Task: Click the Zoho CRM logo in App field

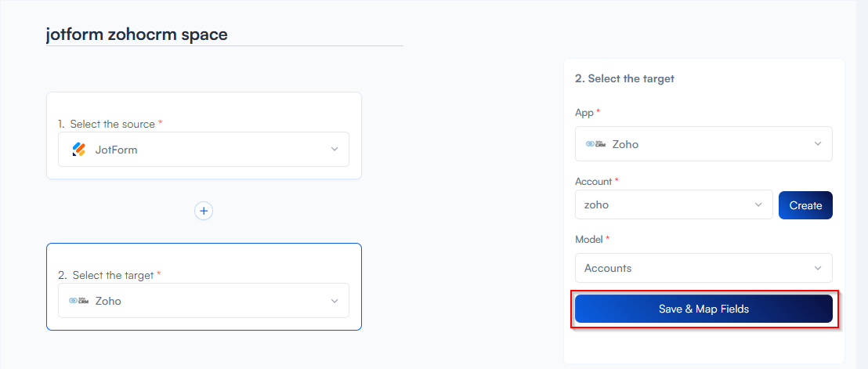Action: tap(595, 144)
